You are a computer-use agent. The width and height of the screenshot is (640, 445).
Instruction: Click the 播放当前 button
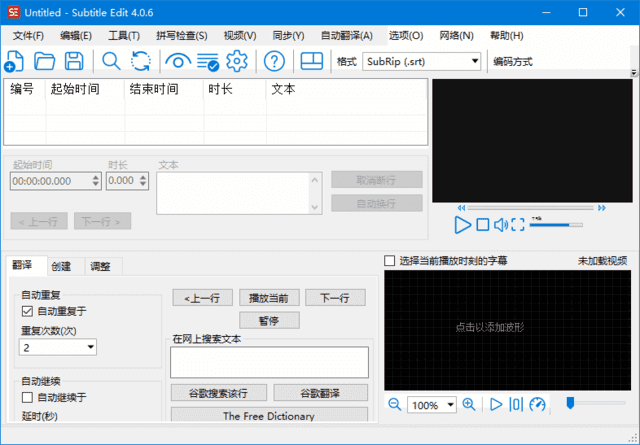point(269,298)
